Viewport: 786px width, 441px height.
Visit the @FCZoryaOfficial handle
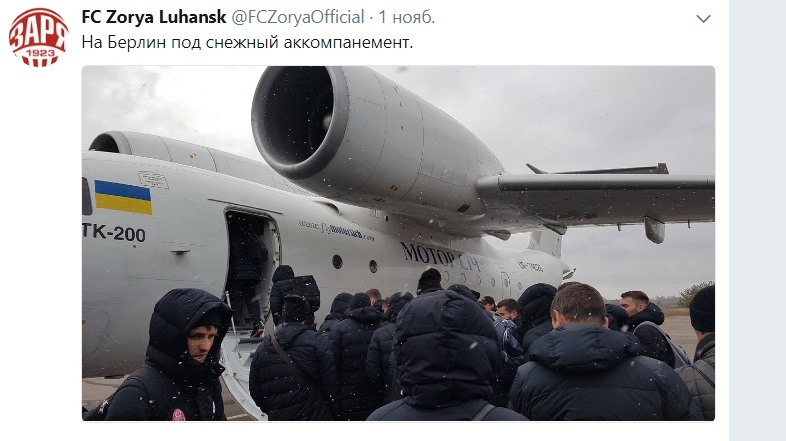pos(298,17)
